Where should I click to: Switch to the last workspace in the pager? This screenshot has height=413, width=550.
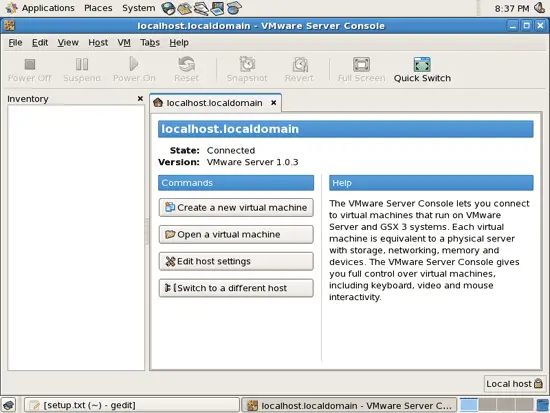(525, 405)
